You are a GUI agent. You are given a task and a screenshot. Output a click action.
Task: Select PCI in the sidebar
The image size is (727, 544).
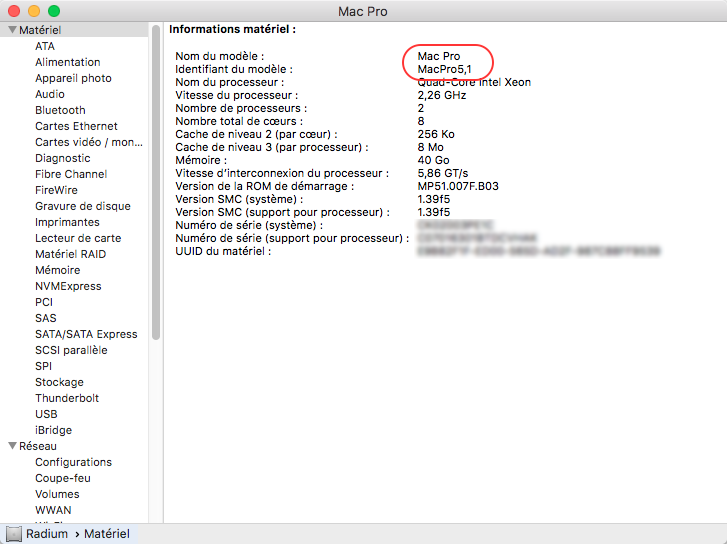44,302
